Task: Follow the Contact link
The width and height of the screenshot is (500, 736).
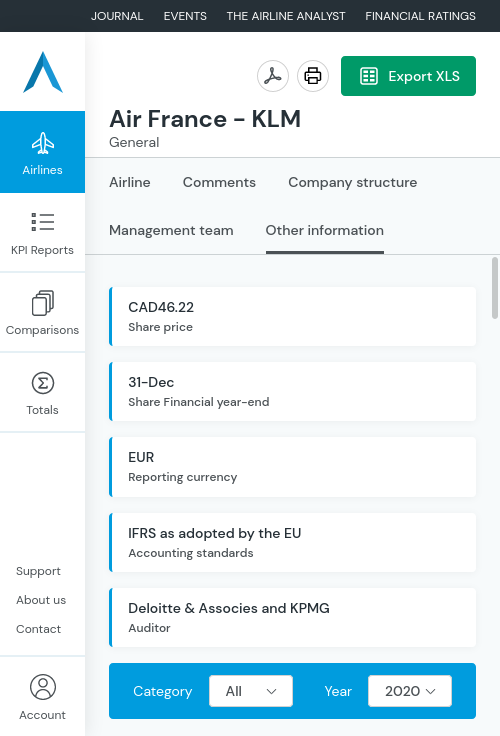Action: [x=38, y=629]
